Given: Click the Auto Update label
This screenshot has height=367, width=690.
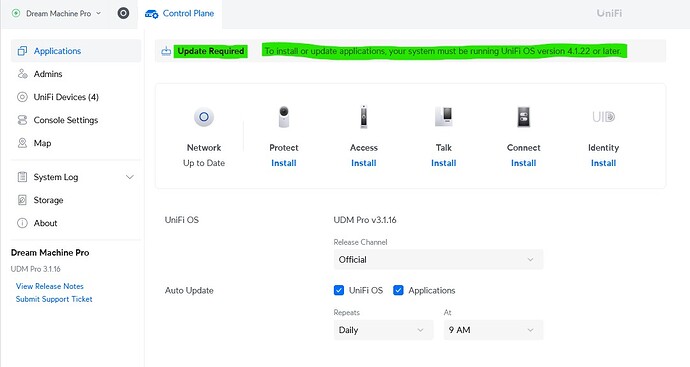Looking at the screenshot, I should tap(189, 290).
